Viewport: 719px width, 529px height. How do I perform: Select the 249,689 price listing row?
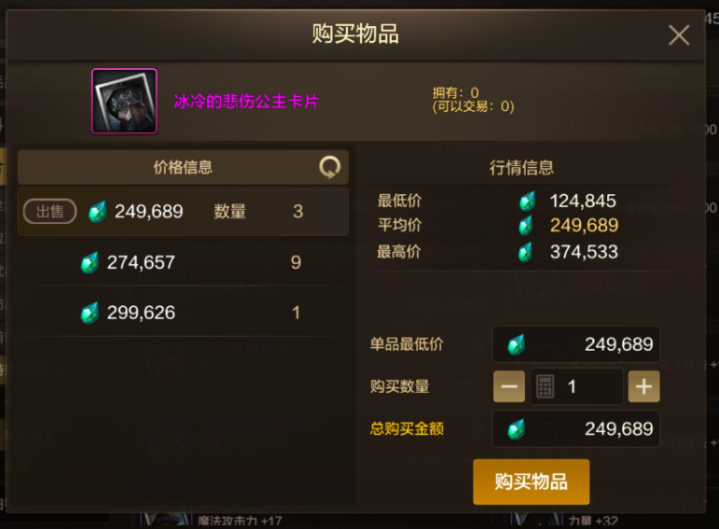(x=183, y=211)
